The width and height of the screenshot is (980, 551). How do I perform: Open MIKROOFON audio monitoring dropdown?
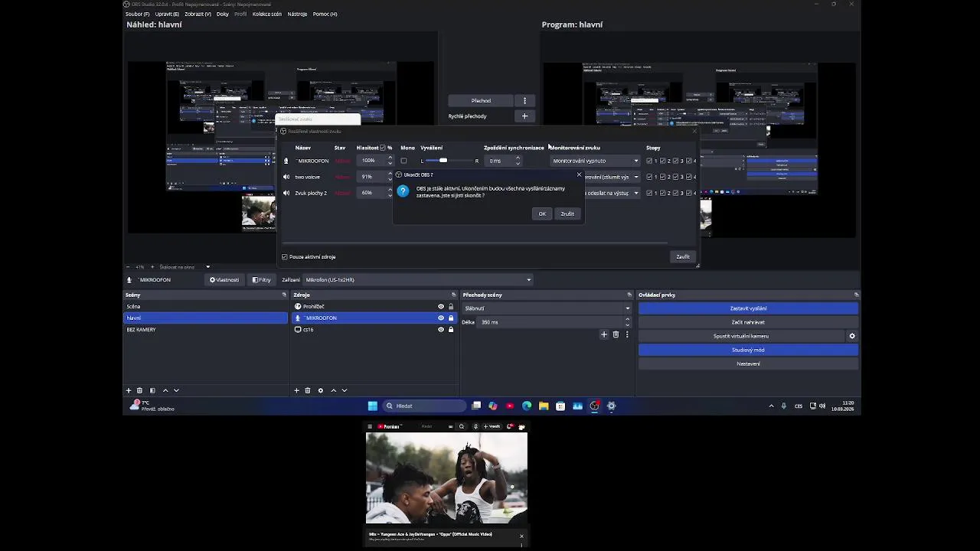click(x=595, y=161)
